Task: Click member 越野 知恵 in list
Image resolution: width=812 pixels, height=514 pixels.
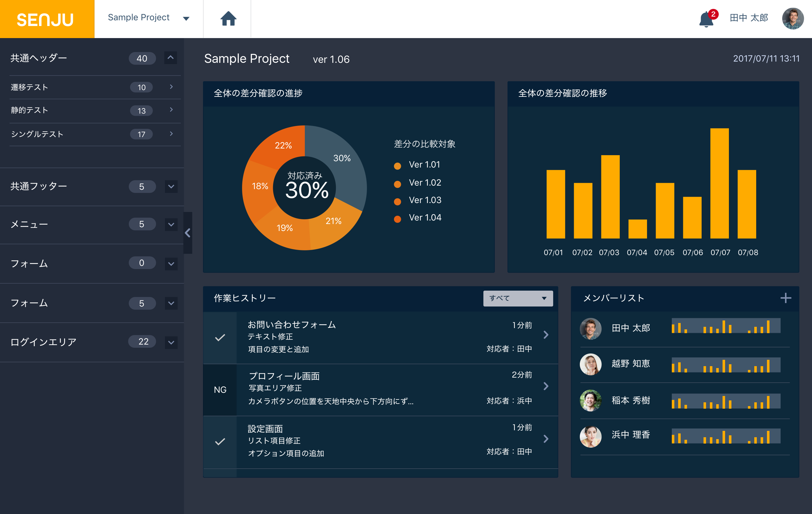Action: click(631, 364)
